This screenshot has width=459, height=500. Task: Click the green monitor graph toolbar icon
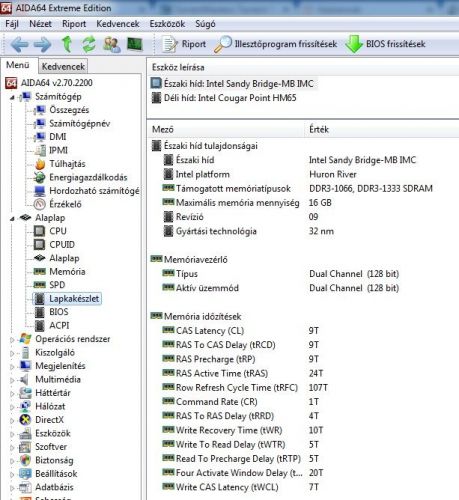(x=135, y=44)
